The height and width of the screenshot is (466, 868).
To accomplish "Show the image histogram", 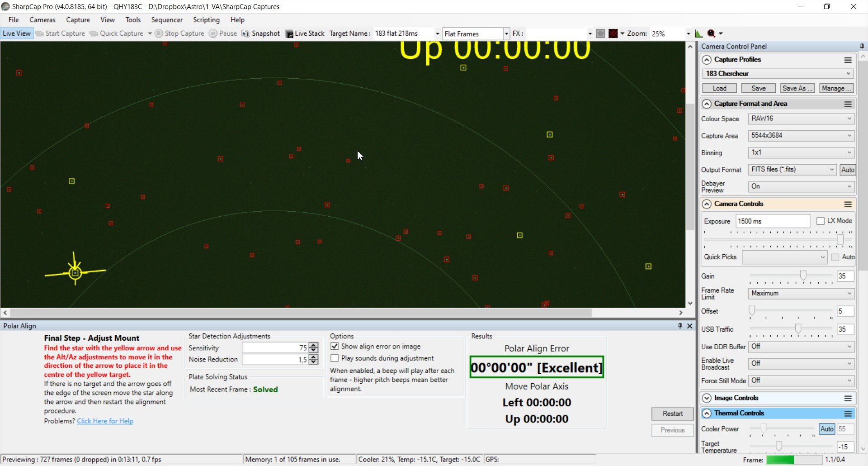I will click(699, 33).
